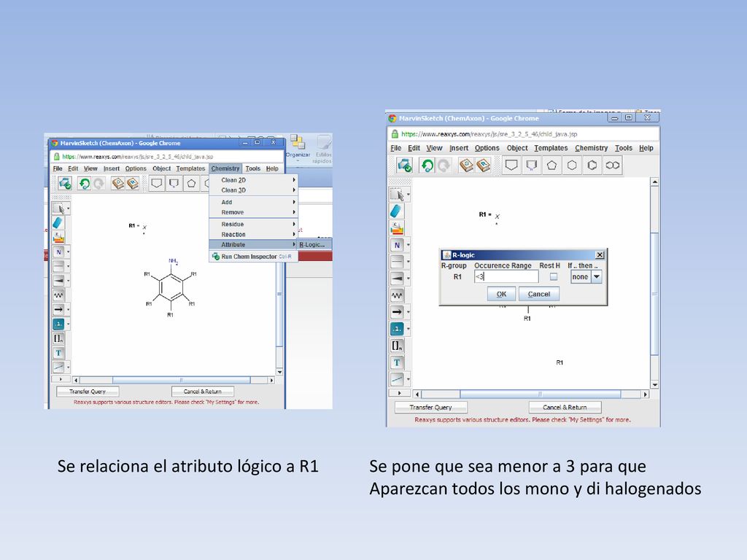Image resolution: width=747 pixels, height=560 pixels.
Task: Expand the toolbar overflow arrow below right toolbox
Action: click(399, 393)
